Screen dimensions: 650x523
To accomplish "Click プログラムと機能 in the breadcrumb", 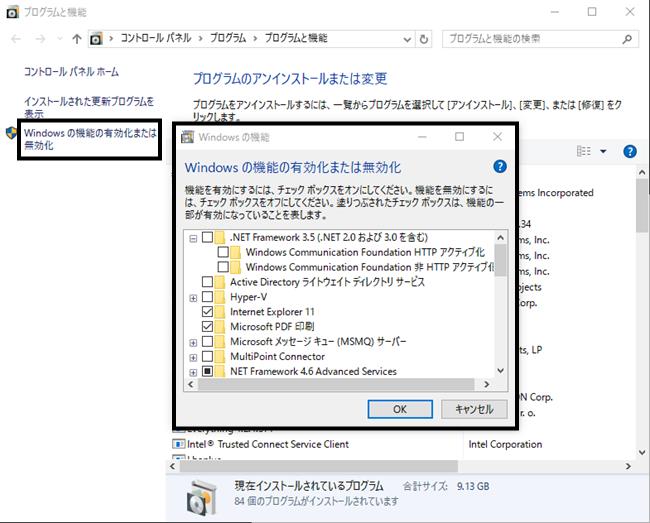I will coord(296,38).
